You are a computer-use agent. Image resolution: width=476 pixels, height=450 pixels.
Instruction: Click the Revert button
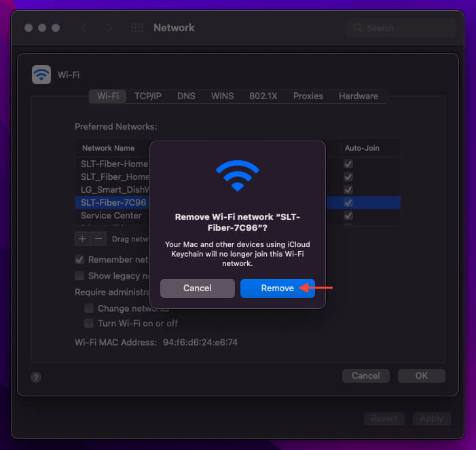tap(384, 419)
